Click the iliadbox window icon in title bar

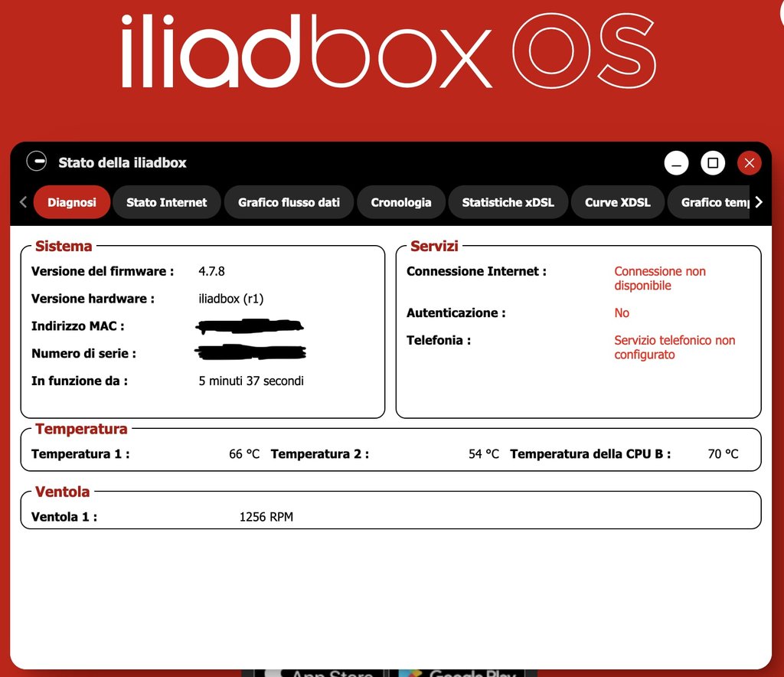tap(36, 162)
